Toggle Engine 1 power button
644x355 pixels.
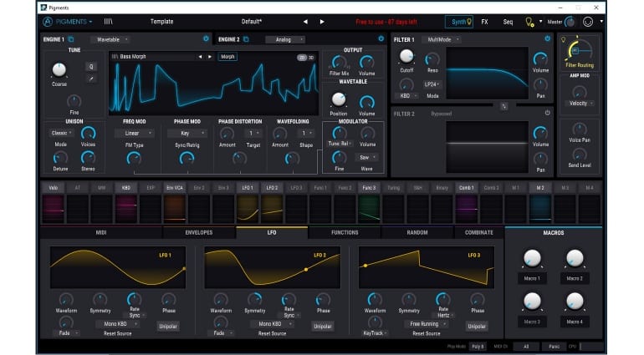pyautogui.click(x=206, y=38)
